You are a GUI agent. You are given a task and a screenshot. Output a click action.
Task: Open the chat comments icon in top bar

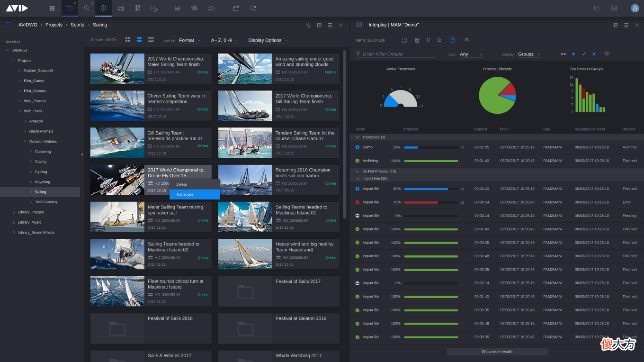click(x=121, y=8)
